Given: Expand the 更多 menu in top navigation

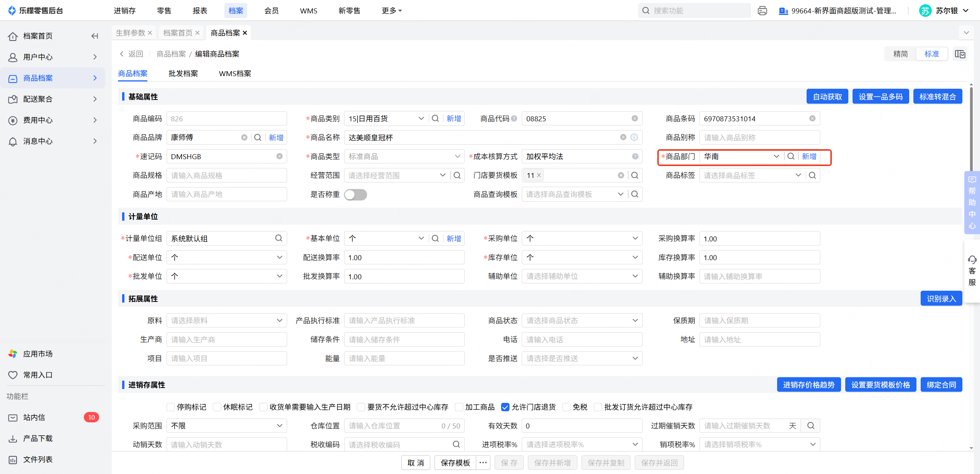Looking at the screenshot, I should click(391, 11).
